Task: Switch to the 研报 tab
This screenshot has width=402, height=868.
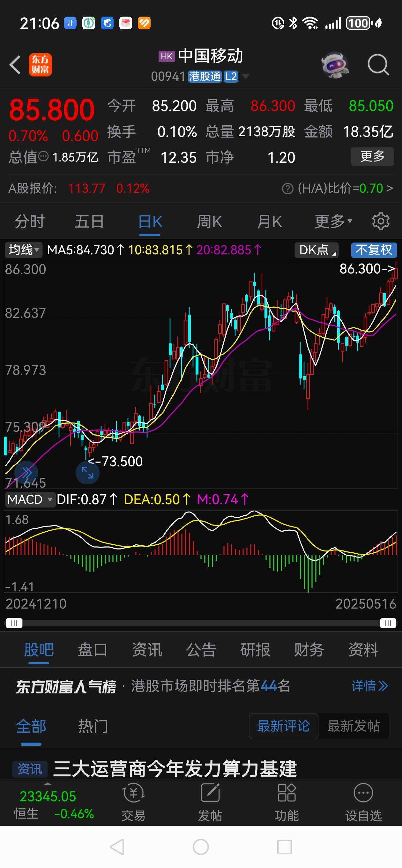Action: (x=255, y=649)
